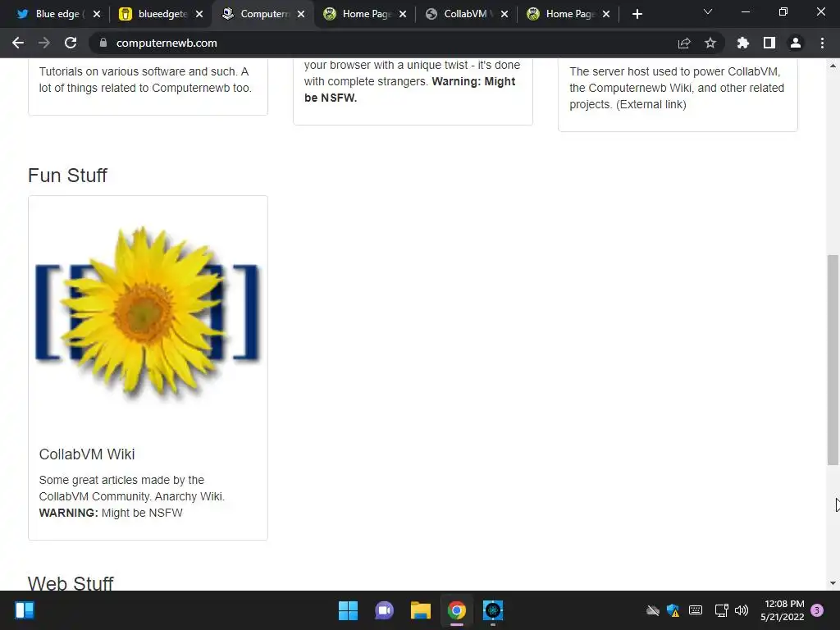The width and height of the screenshot is (840, 630).
Task: Open the volume speaker tray icon
Action: click(742, 610)
